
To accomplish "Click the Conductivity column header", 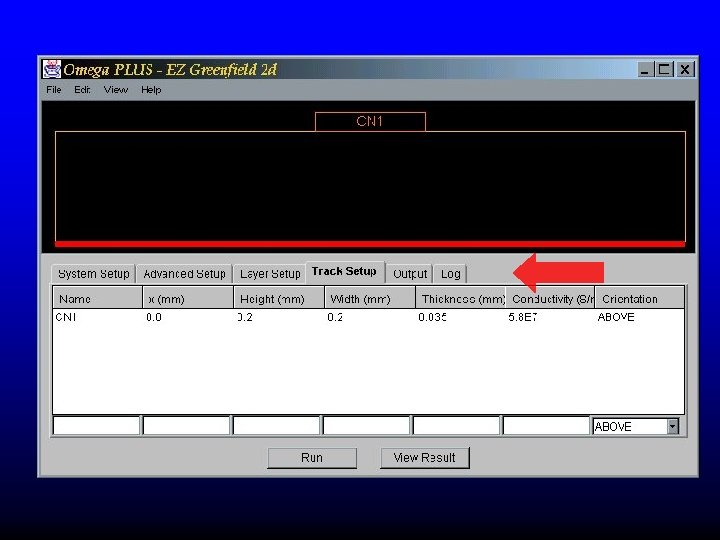I will point(550,299).
